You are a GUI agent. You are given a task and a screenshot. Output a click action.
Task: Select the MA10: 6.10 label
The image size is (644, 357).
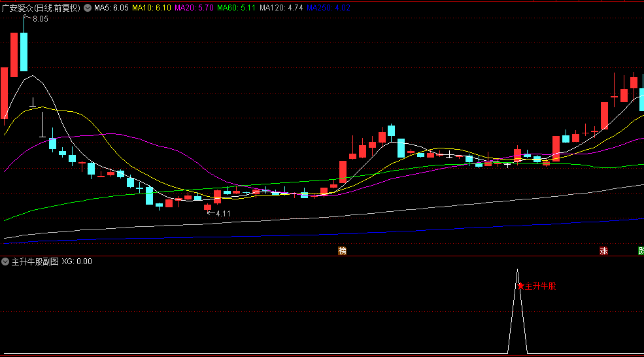pyautogui.click(x=152, y=8)
